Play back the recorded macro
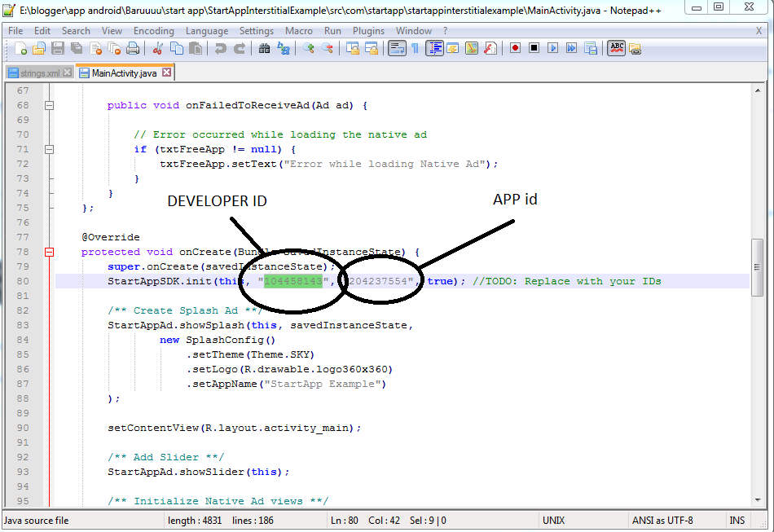774x532 pixels. coord(553,48)
